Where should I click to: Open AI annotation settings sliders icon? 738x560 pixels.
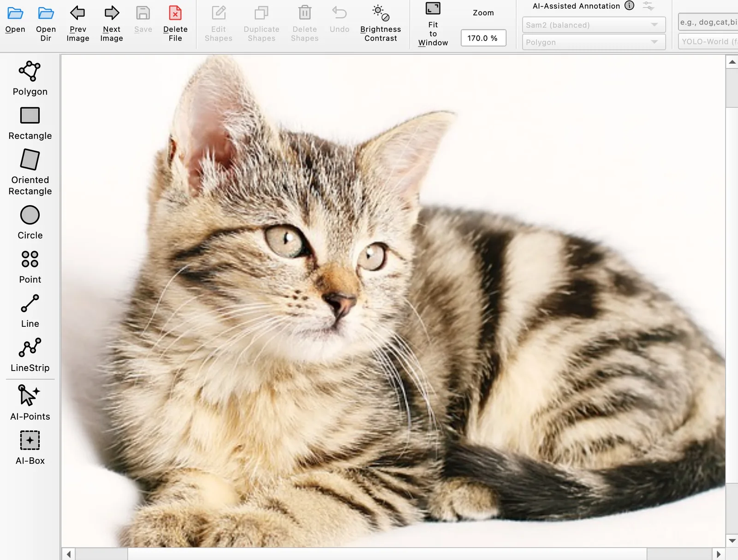tap(649, 6)
